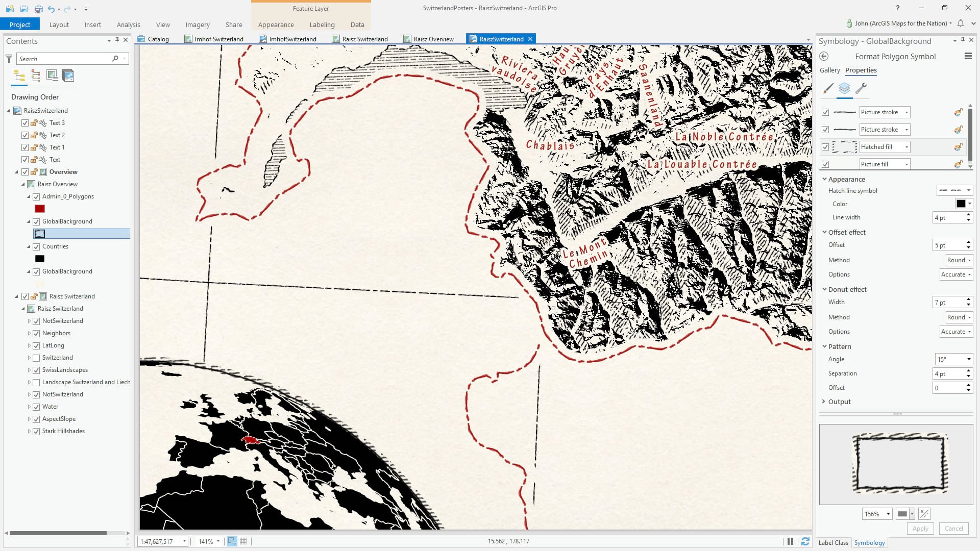Open the symbol Layers tab icon

click(844, 88)
